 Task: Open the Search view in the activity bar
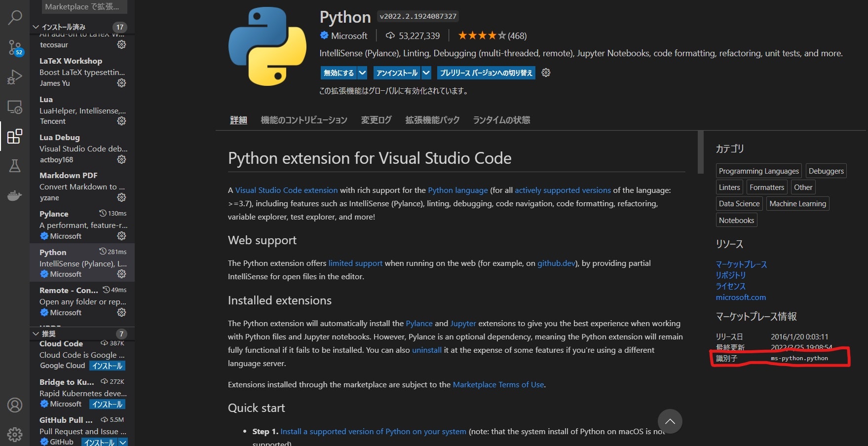(14, 17)
